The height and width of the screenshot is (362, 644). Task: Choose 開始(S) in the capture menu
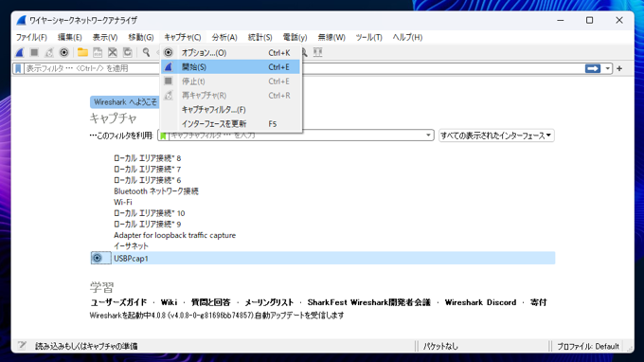coord(231,67)
